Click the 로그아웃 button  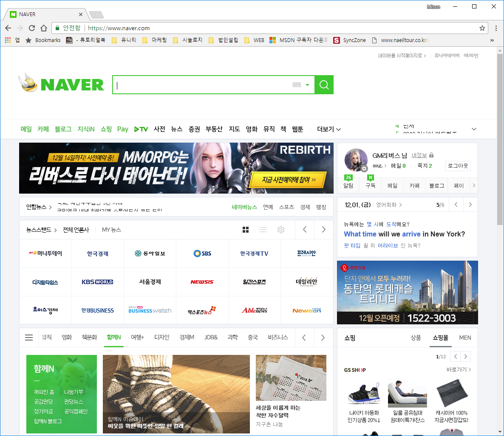(458, 166)
